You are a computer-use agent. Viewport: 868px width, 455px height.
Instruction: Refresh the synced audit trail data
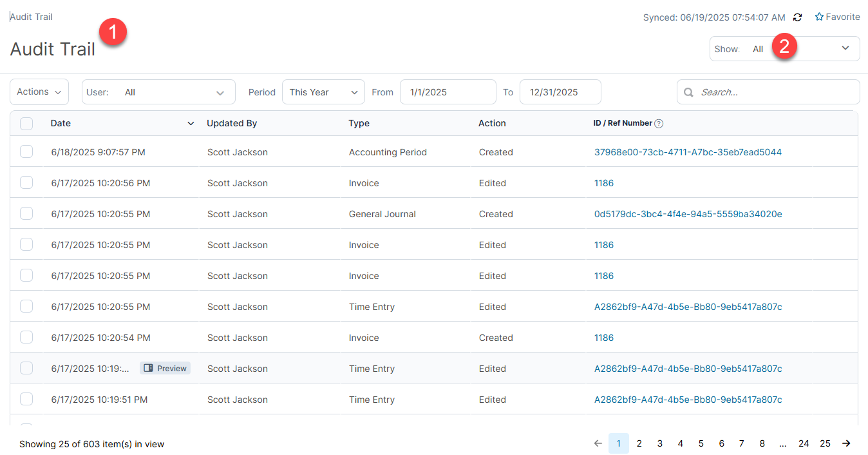click(798, 17)
